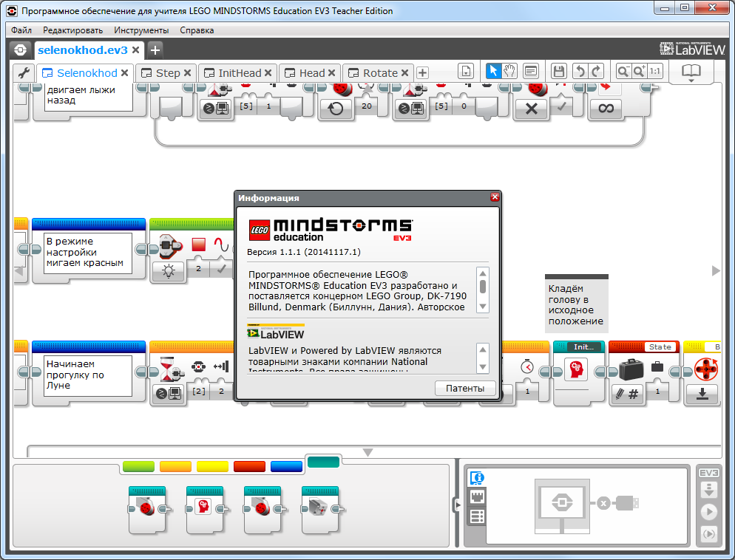The image size is (735, 560).
Task: Open the Файл menu
Action: click(21, 30)
